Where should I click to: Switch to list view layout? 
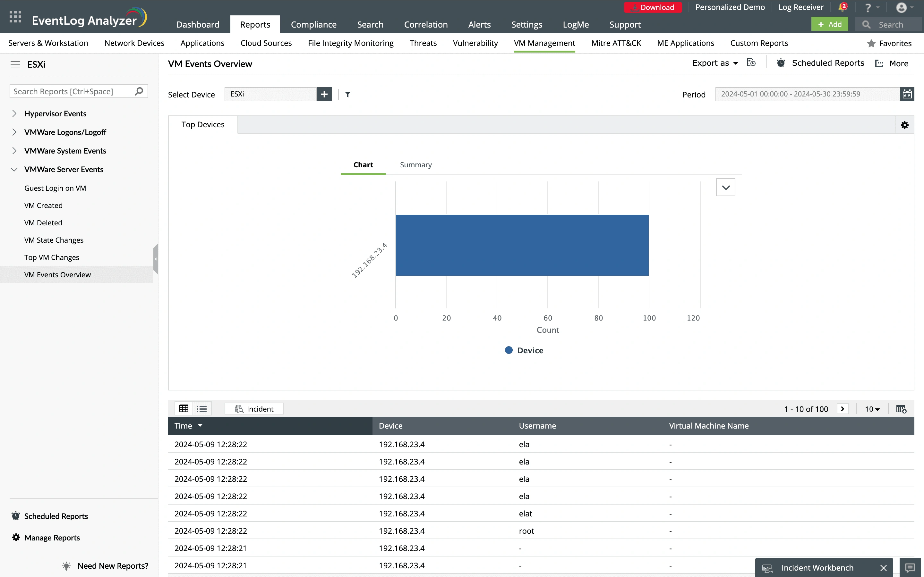(201, 409)
